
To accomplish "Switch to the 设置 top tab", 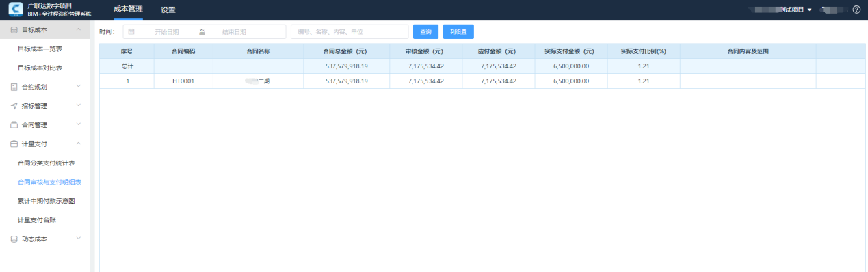I will point(168,10).
